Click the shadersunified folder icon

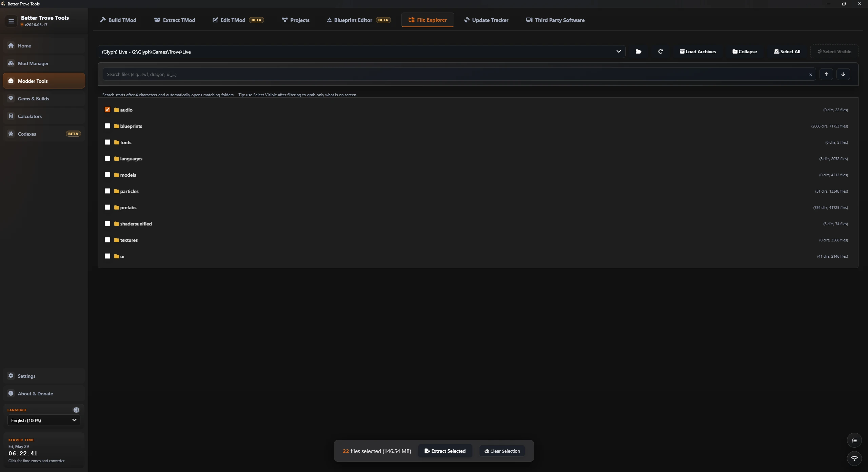tap(117, 224)
